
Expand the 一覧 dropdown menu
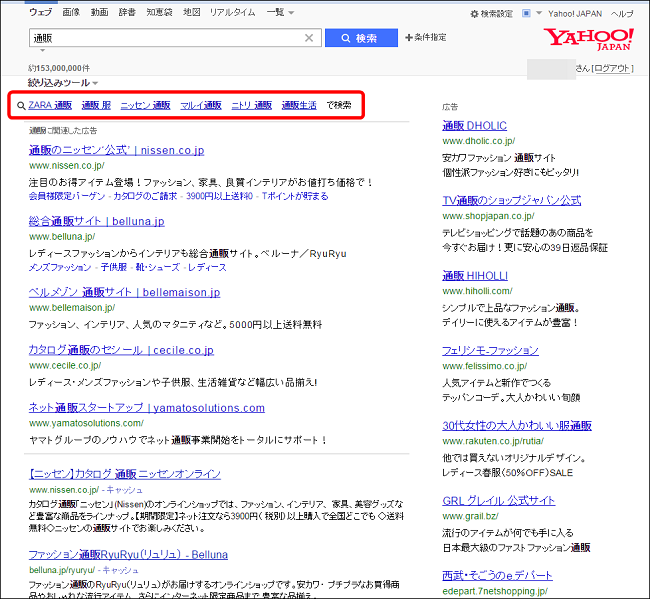(x=281, y=12)
